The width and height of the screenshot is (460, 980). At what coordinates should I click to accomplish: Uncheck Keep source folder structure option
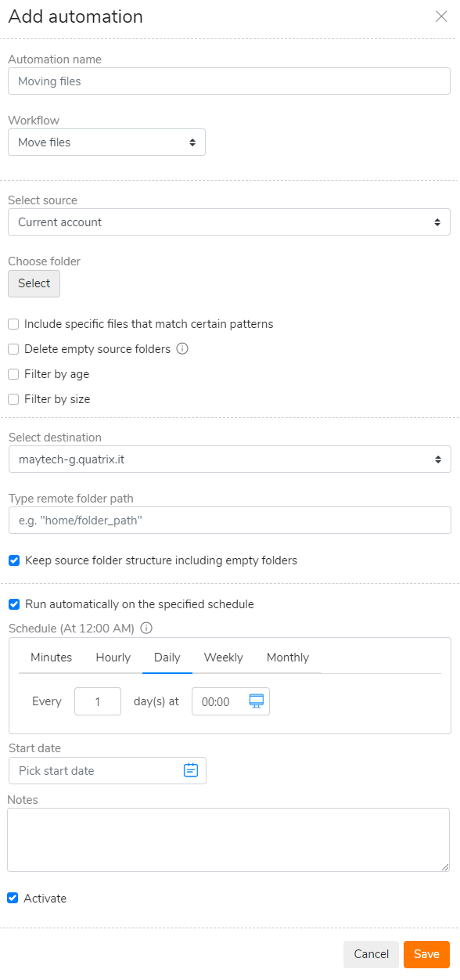[x=14, y=560]
